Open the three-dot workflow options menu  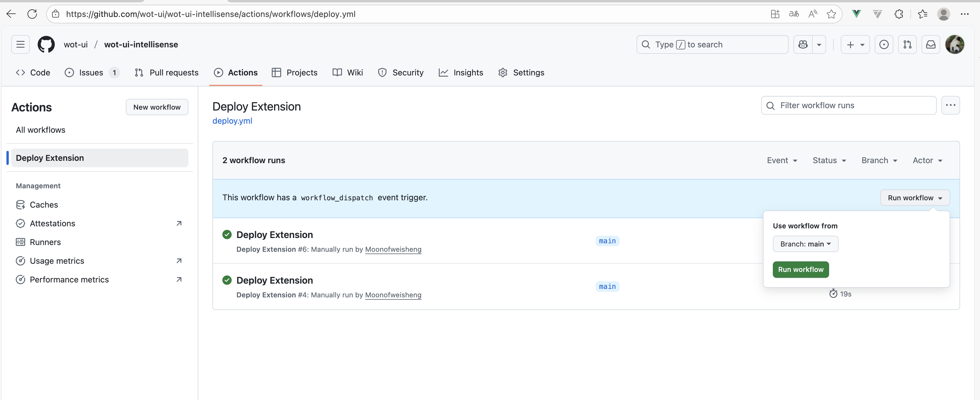click(x=950, y=105)
